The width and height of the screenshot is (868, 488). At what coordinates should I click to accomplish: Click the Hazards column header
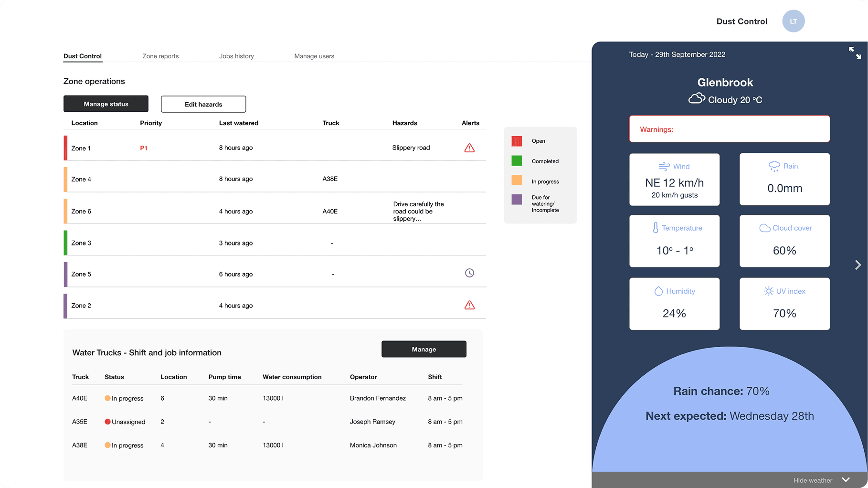pyautogui.click(x=405, y=123)
